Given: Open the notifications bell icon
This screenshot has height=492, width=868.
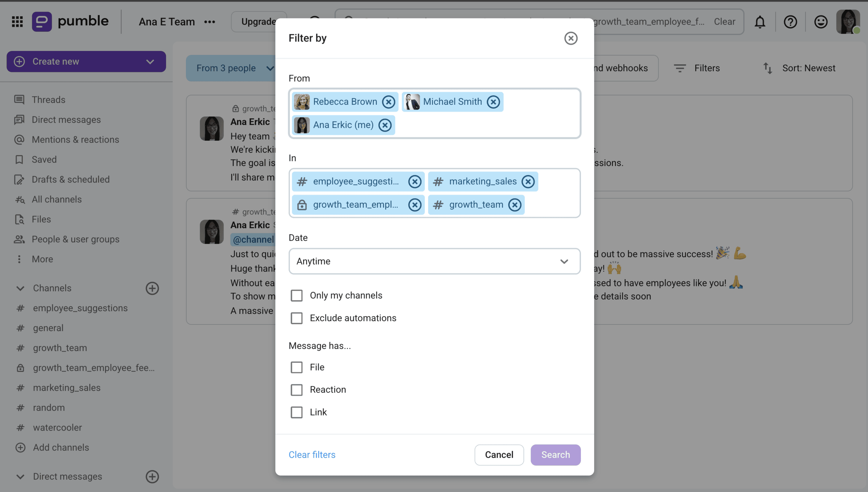Looking at the screenshot, I should click(760, 22).
